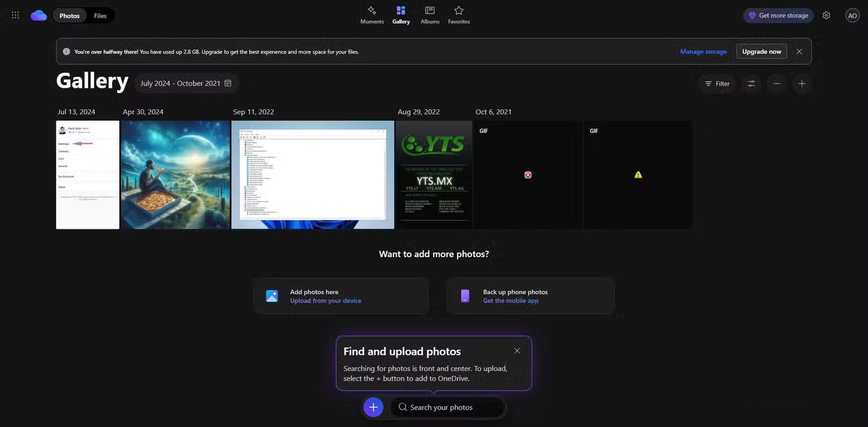The width and height of the screenshot is (868, 427).
Task: Open the Moments tab
Action: coord(372,15)
